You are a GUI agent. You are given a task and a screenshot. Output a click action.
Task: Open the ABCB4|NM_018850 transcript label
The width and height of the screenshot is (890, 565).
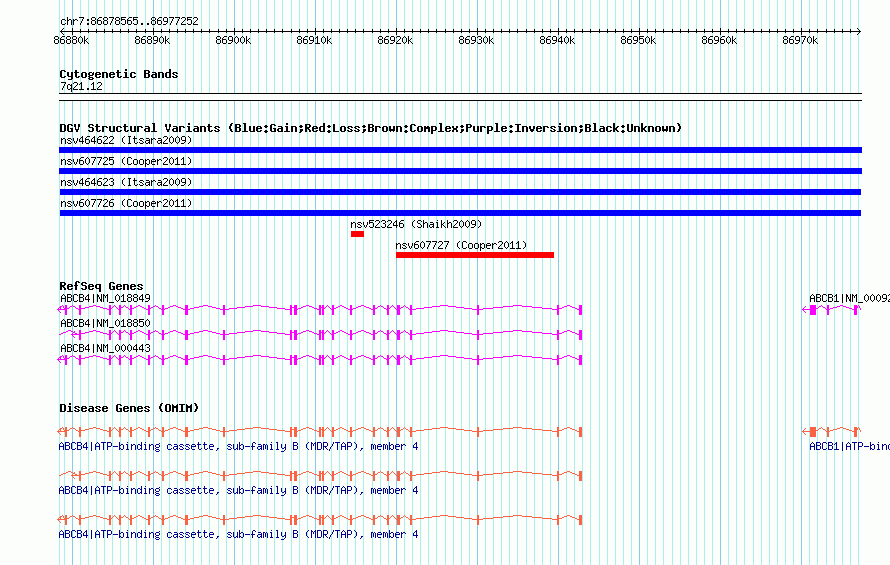click(x=105, y=323)
